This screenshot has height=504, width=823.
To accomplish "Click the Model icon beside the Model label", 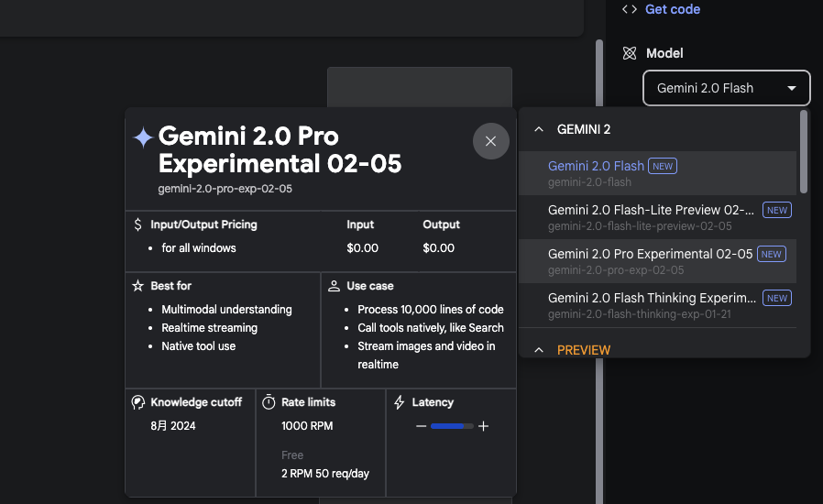I will coord(630,53).
